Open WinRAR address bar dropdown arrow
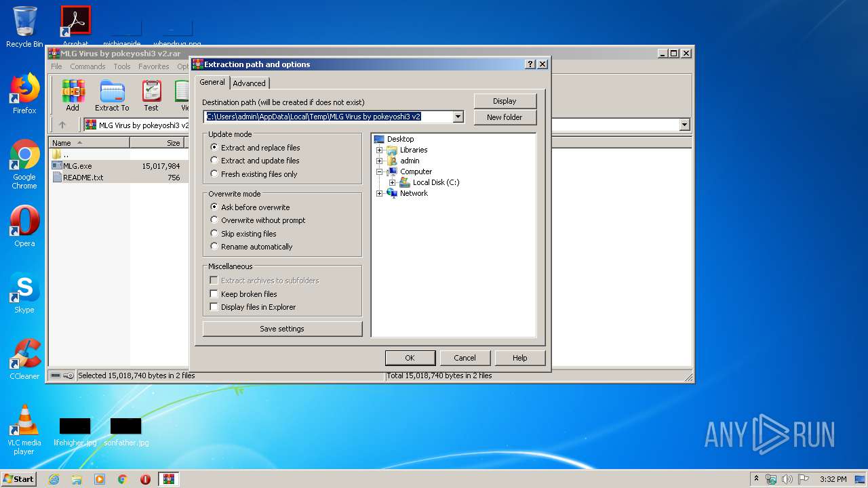The height and width of the screenshot is (488, 868). 684,125
